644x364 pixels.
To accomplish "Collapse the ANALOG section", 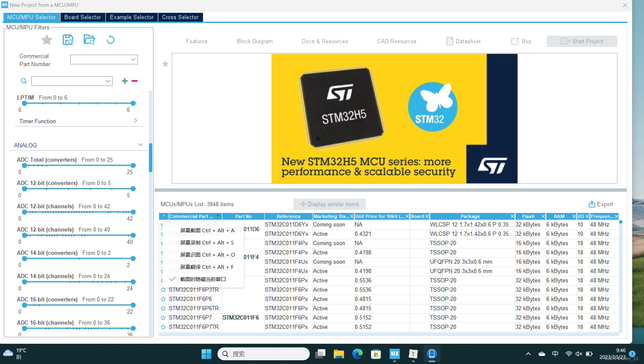I will pos(140,145).
